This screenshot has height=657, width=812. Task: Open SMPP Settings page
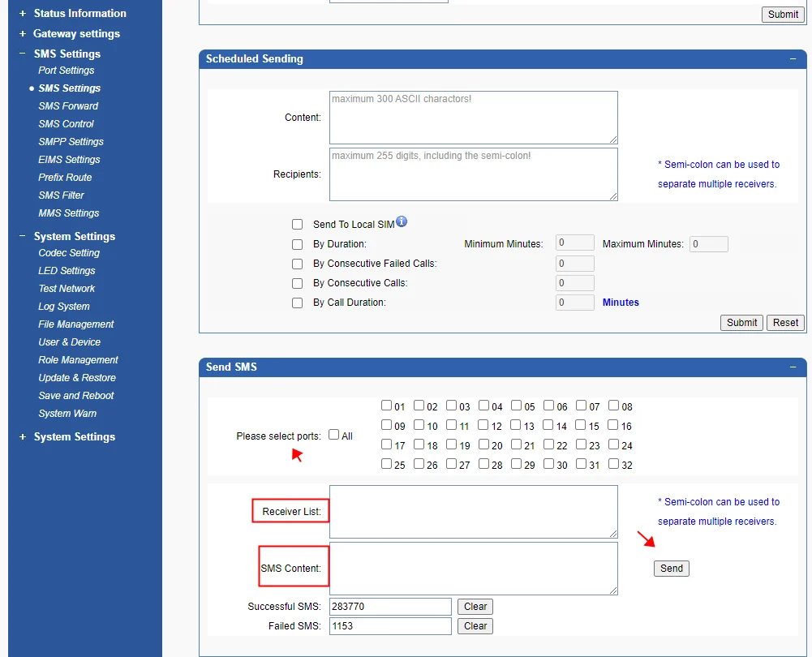point(71,142)
